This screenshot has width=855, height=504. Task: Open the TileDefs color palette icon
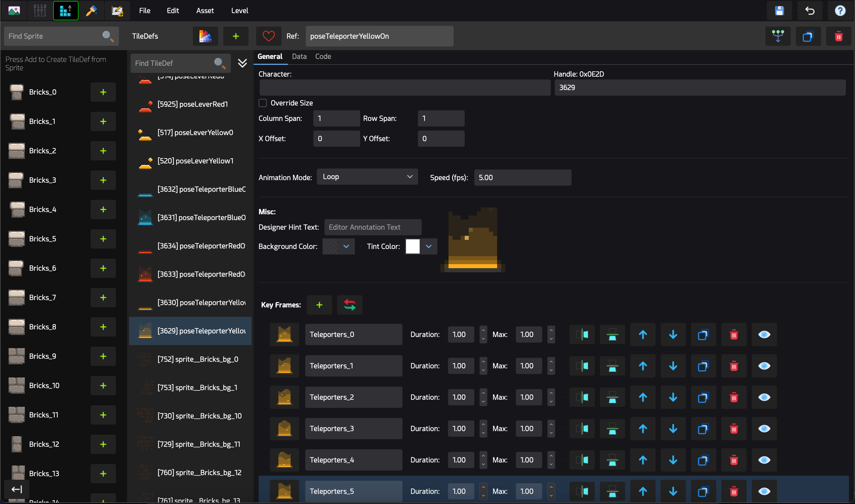tap(205, 36)
